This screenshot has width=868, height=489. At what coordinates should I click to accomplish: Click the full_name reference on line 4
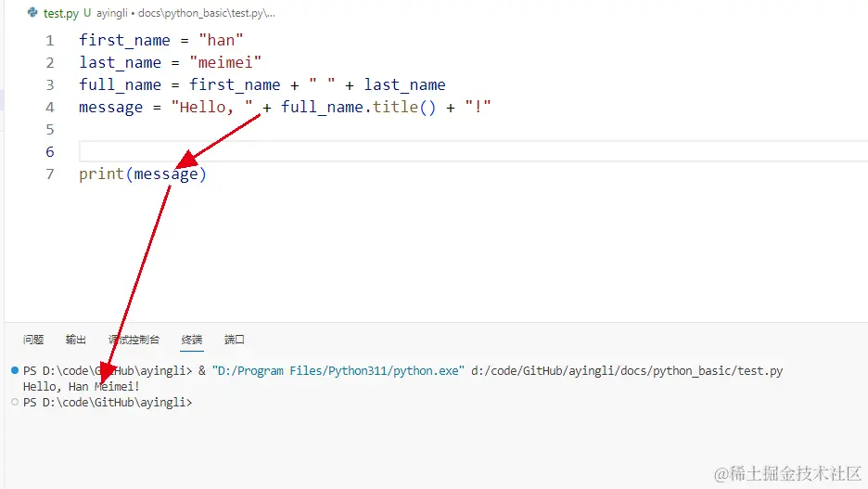[x=322, y=107]
